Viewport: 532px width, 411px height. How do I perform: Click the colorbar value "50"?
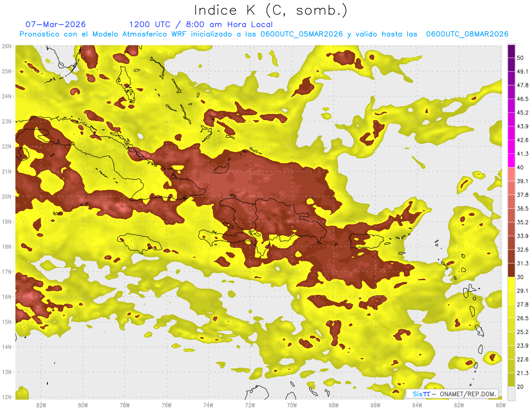(x=521, y=58)
